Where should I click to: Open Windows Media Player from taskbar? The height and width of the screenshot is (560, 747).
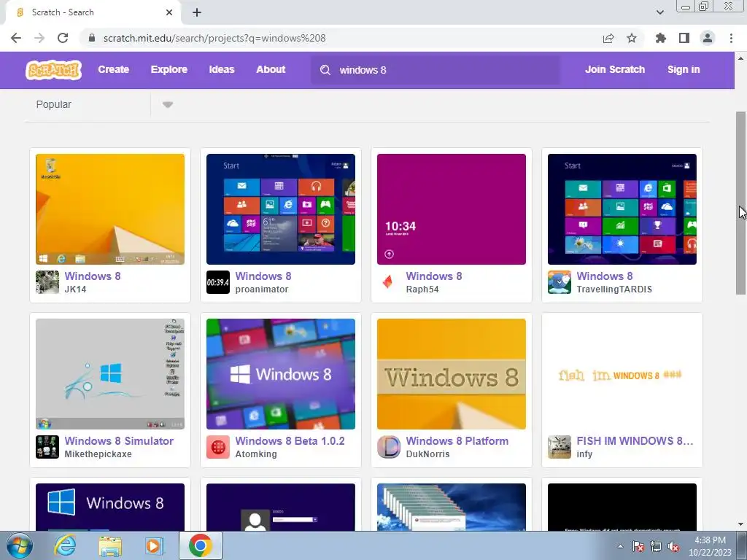155,545
